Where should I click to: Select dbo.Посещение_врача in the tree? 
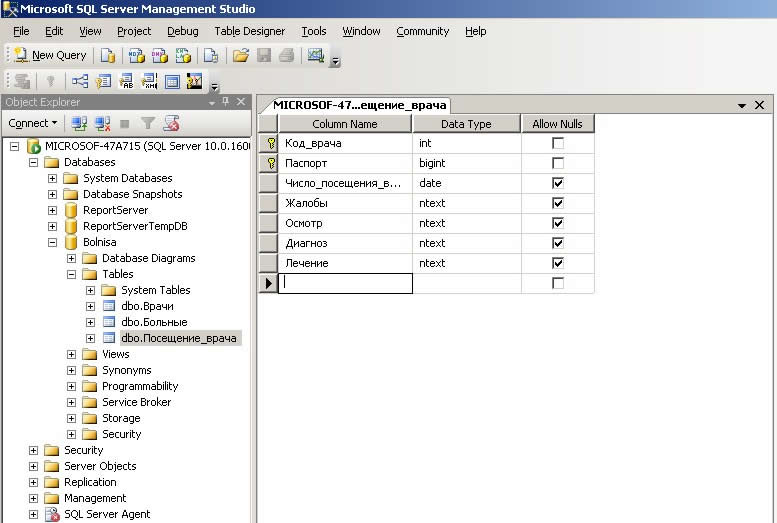[179, 338]
